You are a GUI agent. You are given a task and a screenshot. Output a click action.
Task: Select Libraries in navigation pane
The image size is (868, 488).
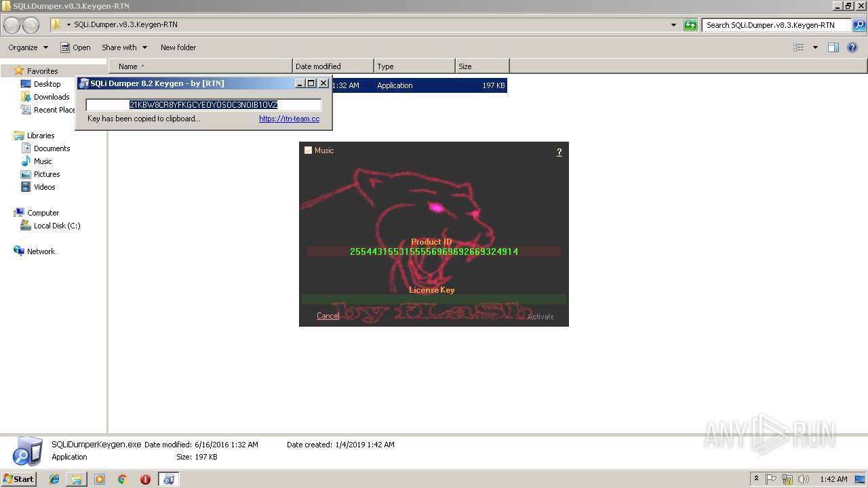click(x=41, y=136)
